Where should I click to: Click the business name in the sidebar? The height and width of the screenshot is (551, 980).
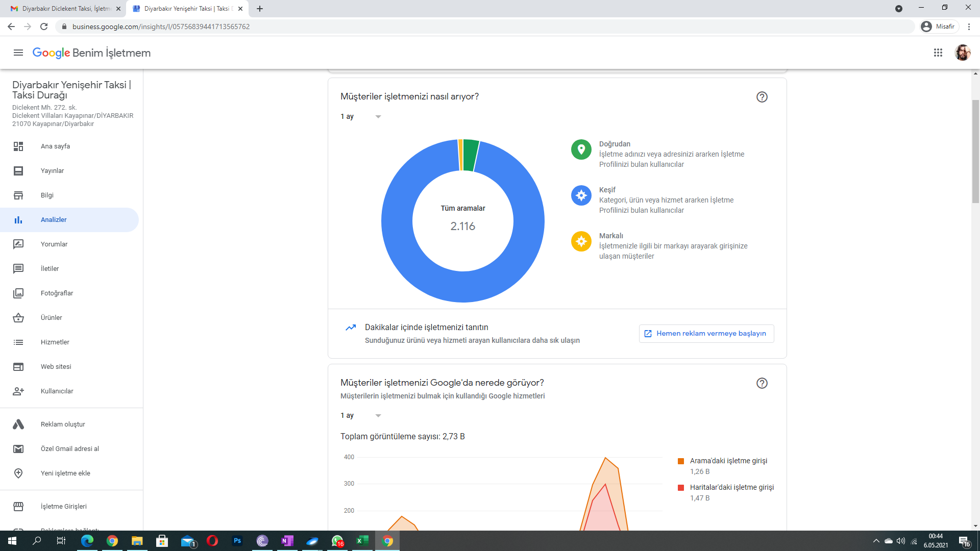click(71, 90)
